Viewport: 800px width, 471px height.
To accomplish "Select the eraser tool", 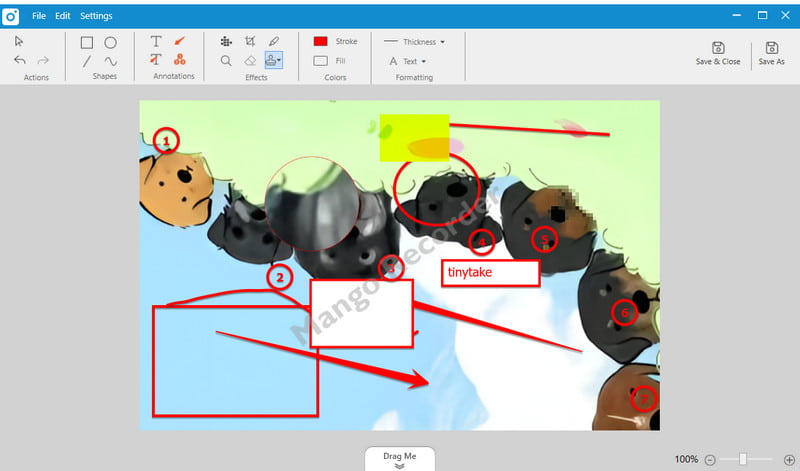I will [250, 61].
